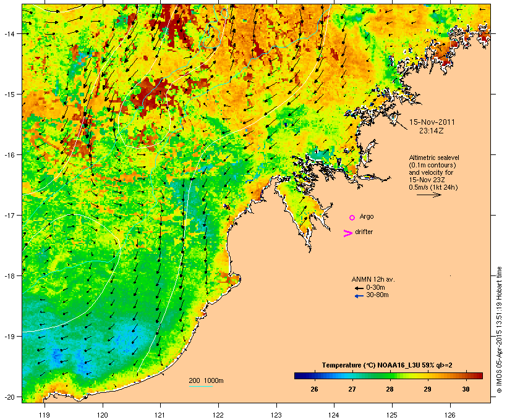The image size is (507, 420).
Task: Click the latitude axis label -19
Action: 9,337
